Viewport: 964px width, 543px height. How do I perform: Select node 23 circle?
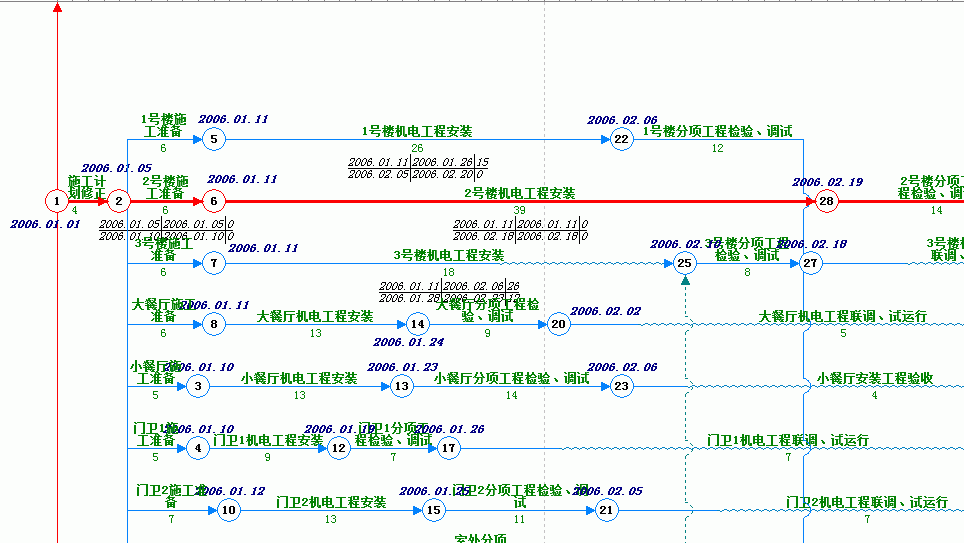(622, 386)
